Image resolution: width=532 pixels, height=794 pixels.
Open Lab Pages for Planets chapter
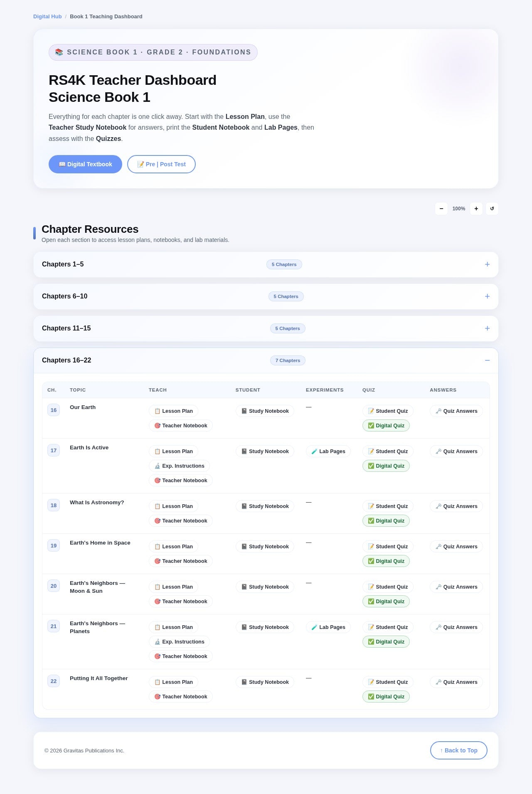(x=328, y=627)
